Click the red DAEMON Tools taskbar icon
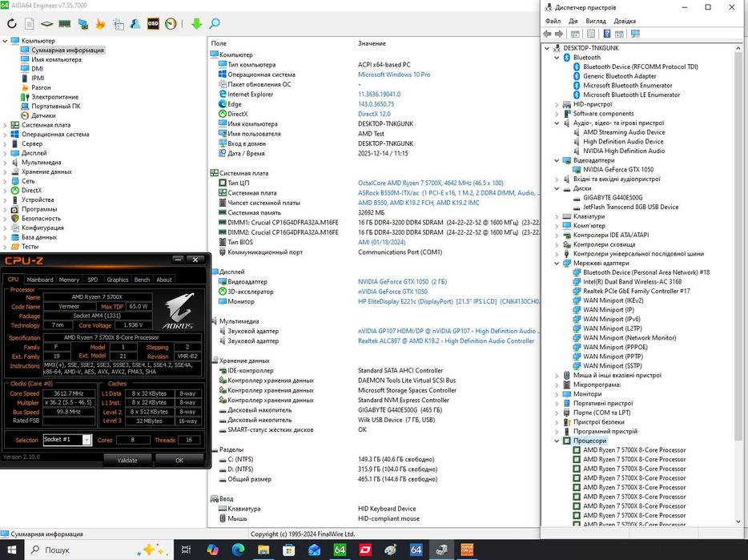Viewport: 748px width, 560px height. [x=365, y=550]
